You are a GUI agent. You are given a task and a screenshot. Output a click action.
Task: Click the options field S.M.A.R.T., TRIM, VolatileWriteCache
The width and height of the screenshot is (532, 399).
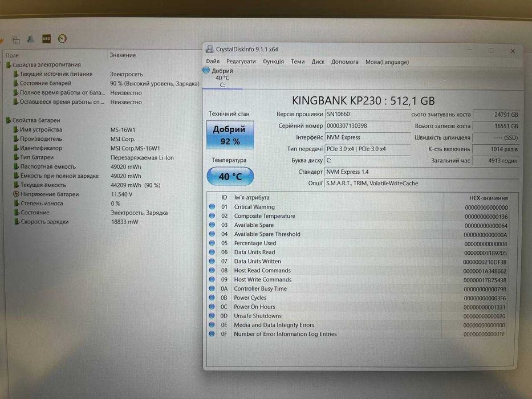pos(421,184)
